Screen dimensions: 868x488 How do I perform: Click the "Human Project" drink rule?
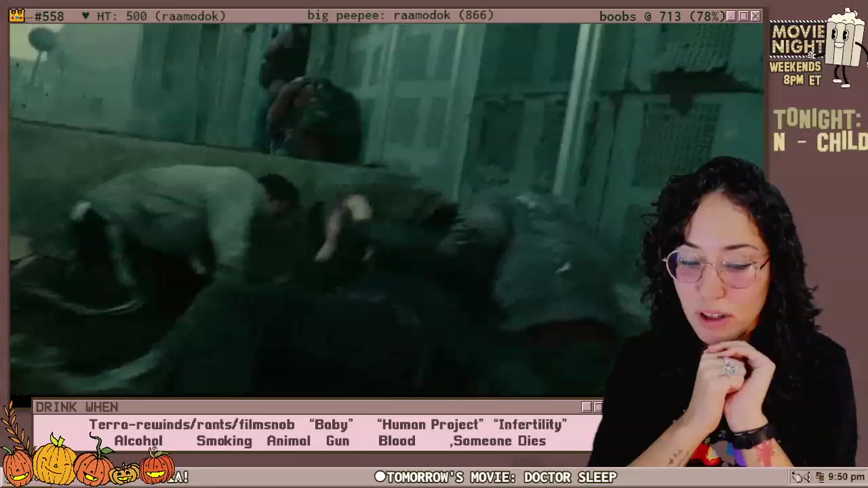point(430,424)
